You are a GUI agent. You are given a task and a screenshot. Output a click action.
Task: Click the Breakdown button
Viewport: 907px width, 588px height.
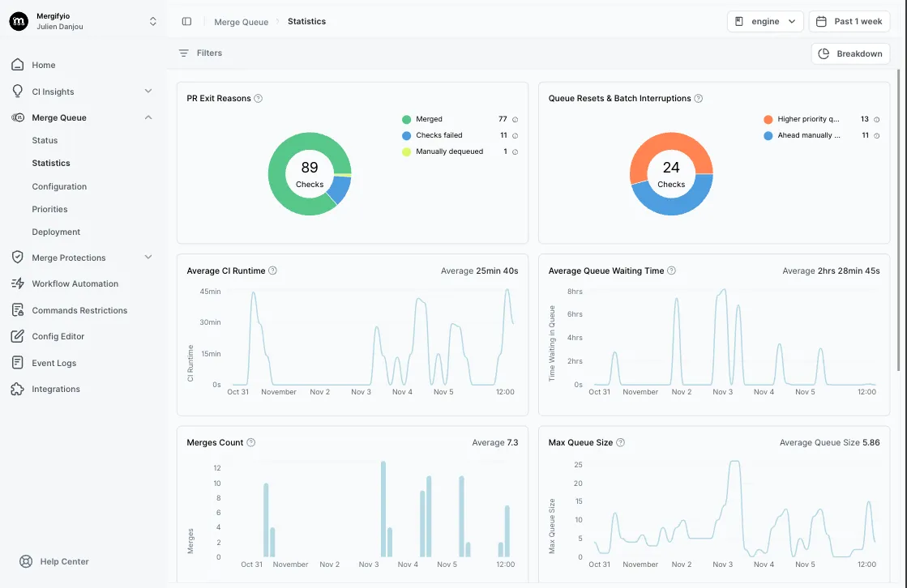(x=850, y=53)
